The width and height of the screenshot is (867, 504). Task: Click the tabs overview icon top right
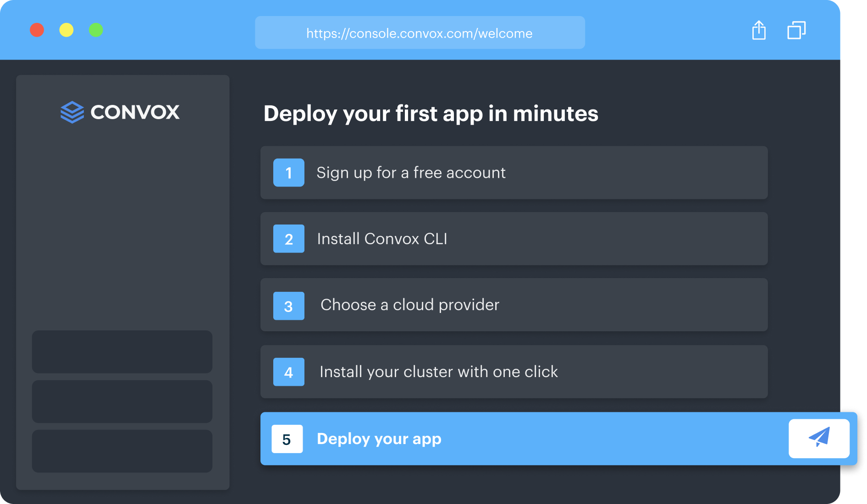(796, 30)
